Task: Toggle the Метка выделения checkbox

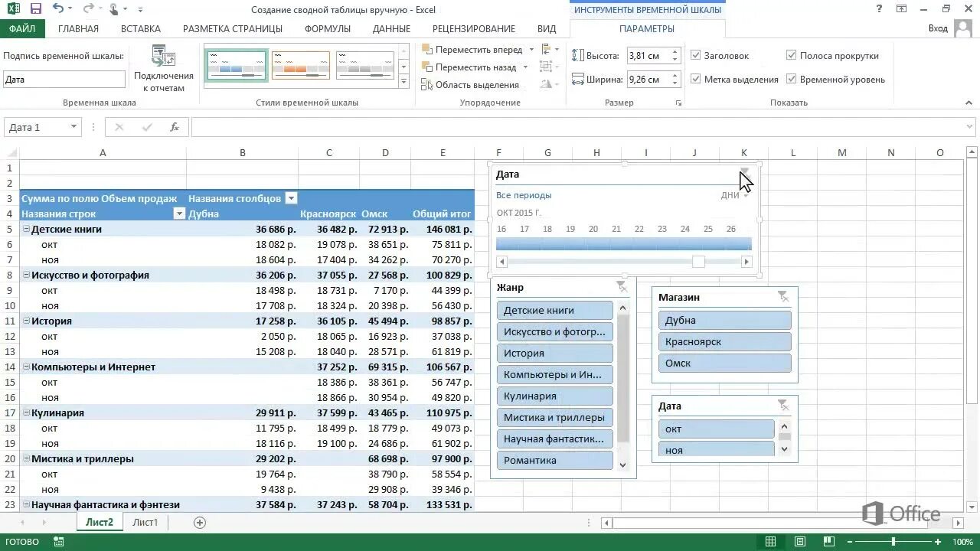Action: 696,80
